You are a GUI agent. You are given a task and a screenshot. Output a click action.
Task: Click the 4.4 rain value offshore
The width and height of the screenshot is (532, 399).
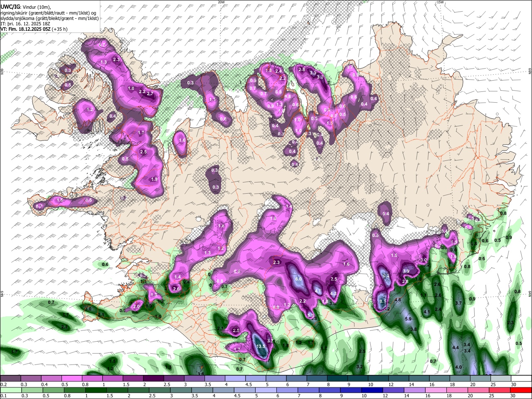[x=456, y=347]
